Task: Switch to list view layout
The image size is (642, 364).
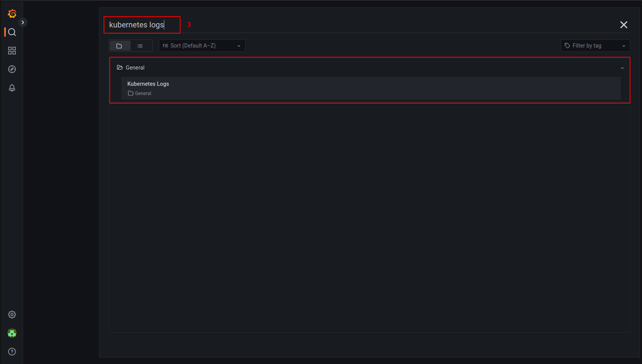Action: tap(140, 46)
